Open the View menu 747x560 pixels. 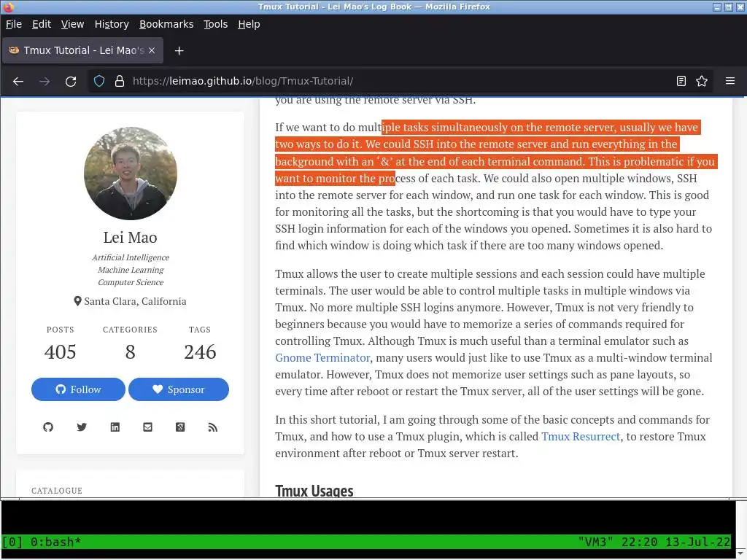pos(72,24)
